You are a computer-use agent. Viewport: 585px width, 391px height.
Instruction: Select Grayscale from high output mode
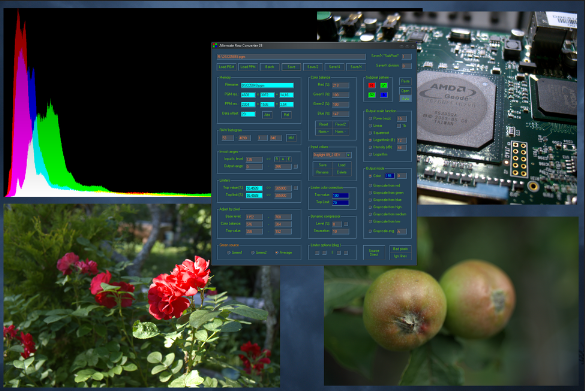tap(385, 207)
